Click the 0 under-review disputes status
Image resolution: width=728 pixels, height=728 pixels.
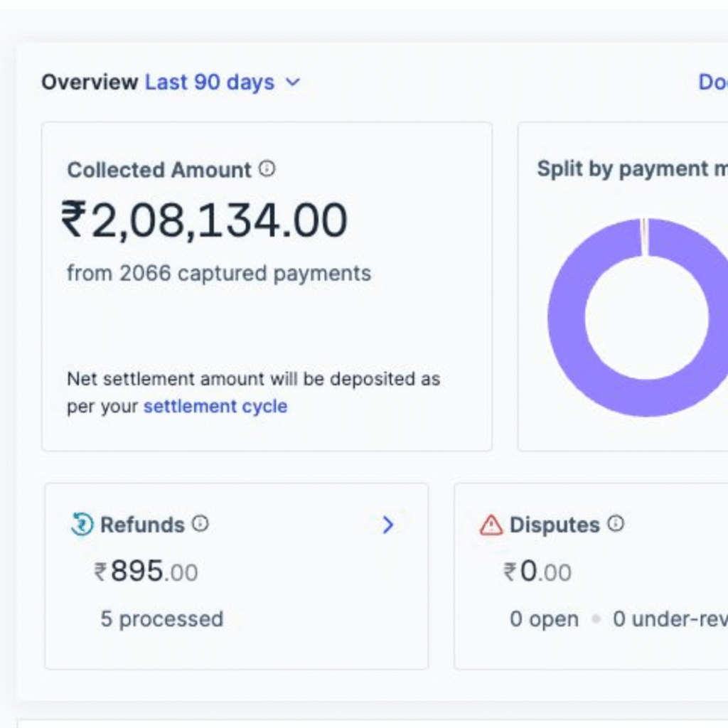click(670, 619)
